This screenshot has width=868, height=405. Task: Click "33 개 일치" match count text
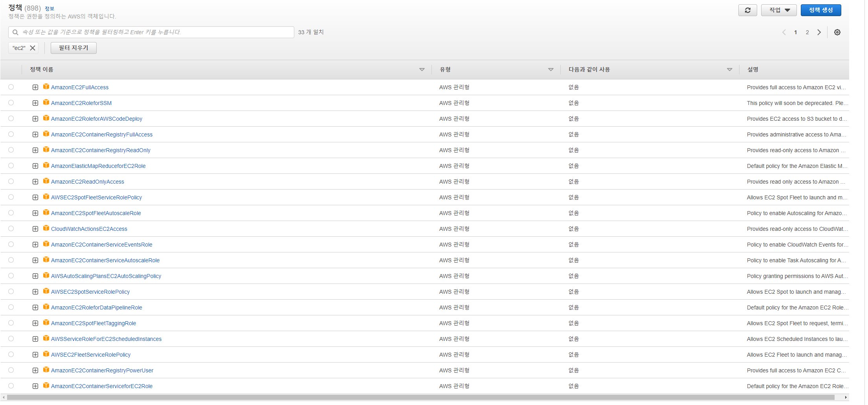(311, 32)
